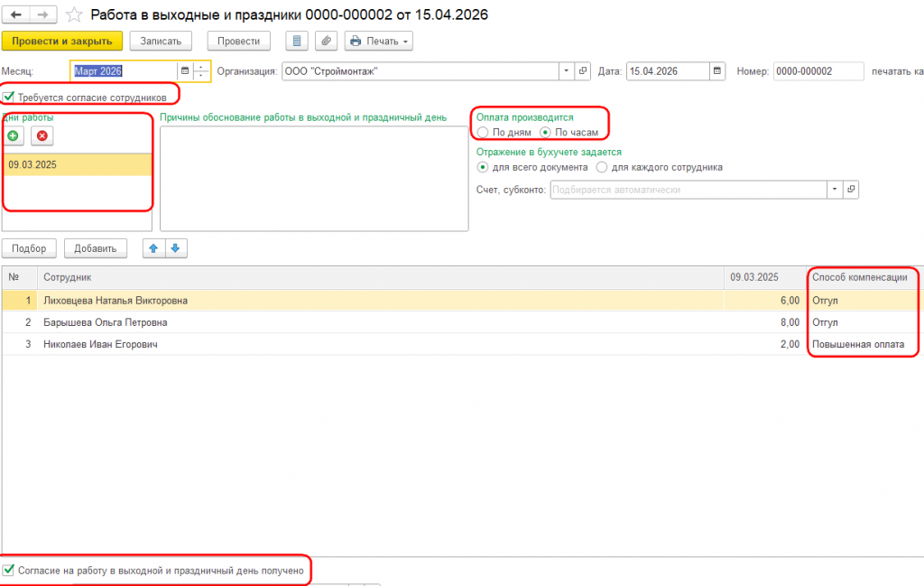924x586 pixels.
Task: Open the document movements report icon
Action: 297,42
